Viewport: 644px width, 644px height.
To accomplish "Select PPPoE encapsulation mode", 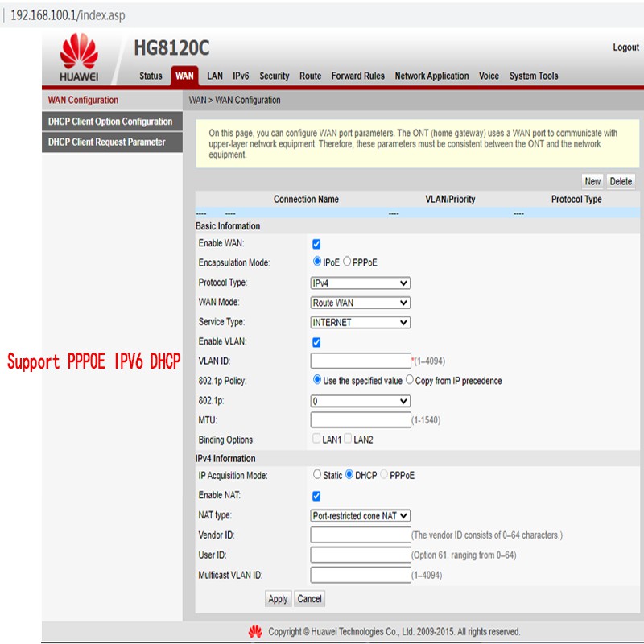I will pos(347,261).
